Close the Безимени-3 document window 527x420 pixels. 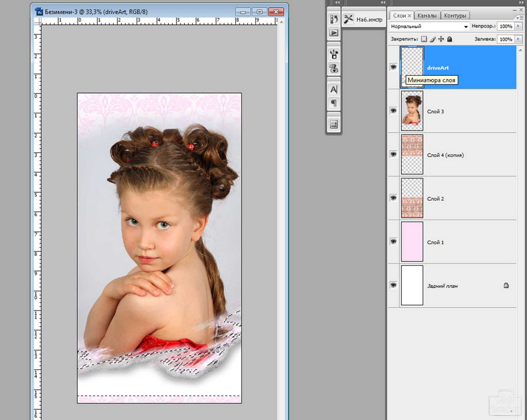(x=276, y=12)
